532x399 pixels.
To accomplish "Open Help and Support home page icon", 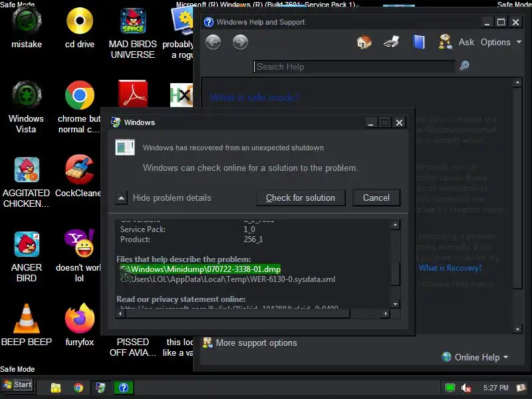I will point(364,42).
